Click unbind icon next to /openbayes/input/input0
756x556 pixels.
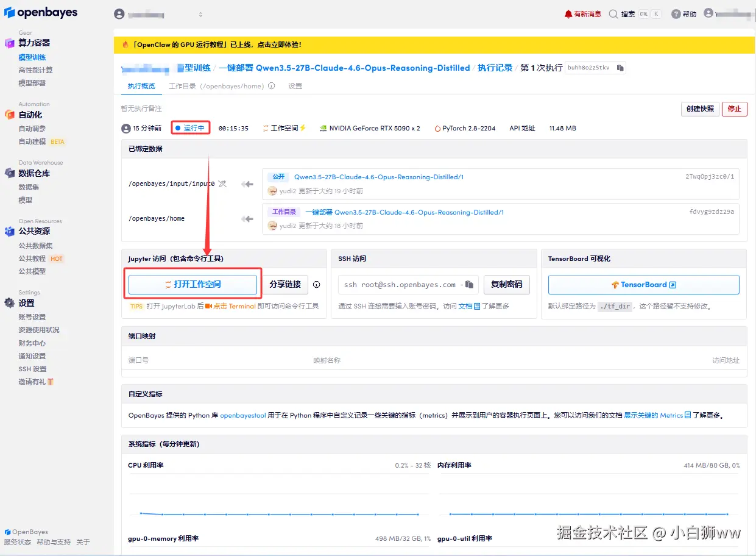(223, 184)
